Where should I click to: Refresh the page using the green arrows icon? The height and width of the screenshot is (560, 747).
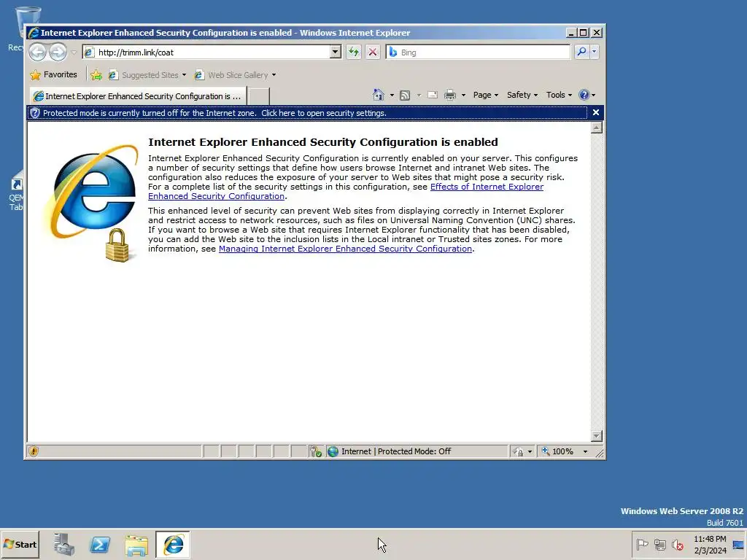[x=354, y=52]
